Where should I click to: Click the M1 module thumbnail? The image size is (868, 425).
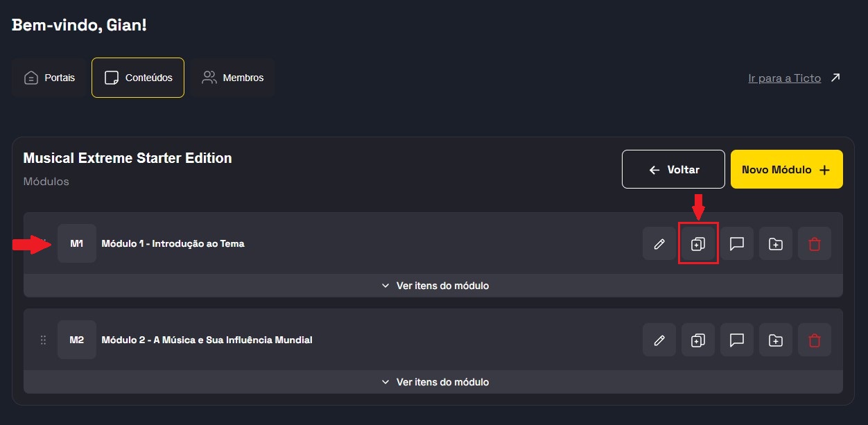pos(77,243)
